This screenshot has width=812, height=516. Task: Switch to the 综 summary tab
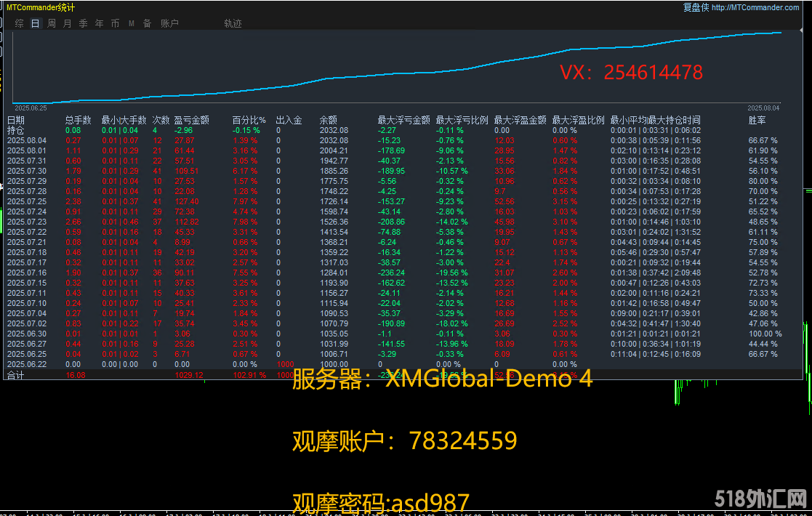click(19, 23)
